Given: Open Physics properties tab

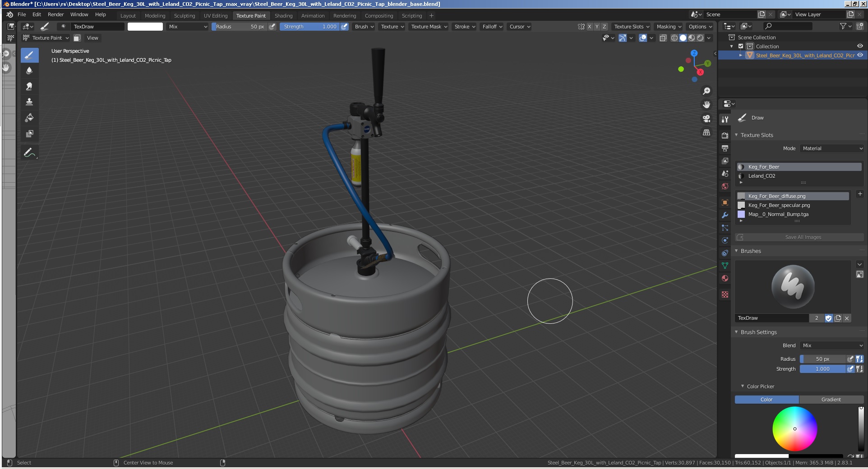Looking at the screenshot, I should click(725, 240).
